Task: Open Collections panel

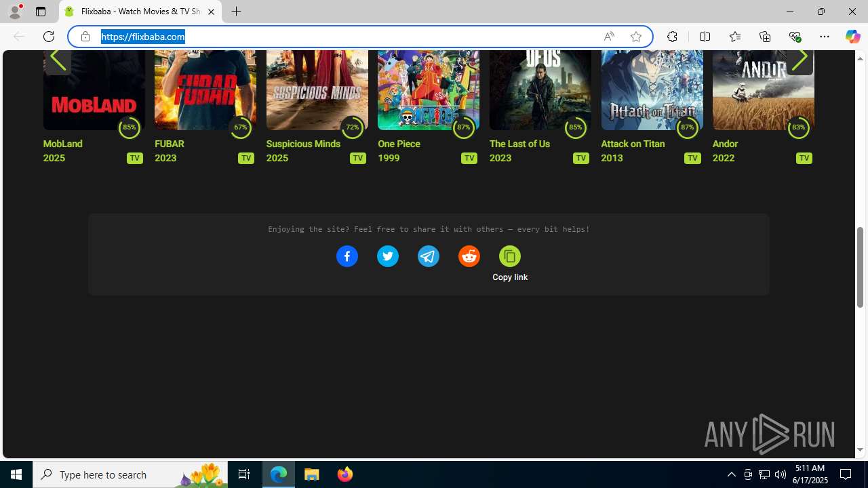Action: 765,37
